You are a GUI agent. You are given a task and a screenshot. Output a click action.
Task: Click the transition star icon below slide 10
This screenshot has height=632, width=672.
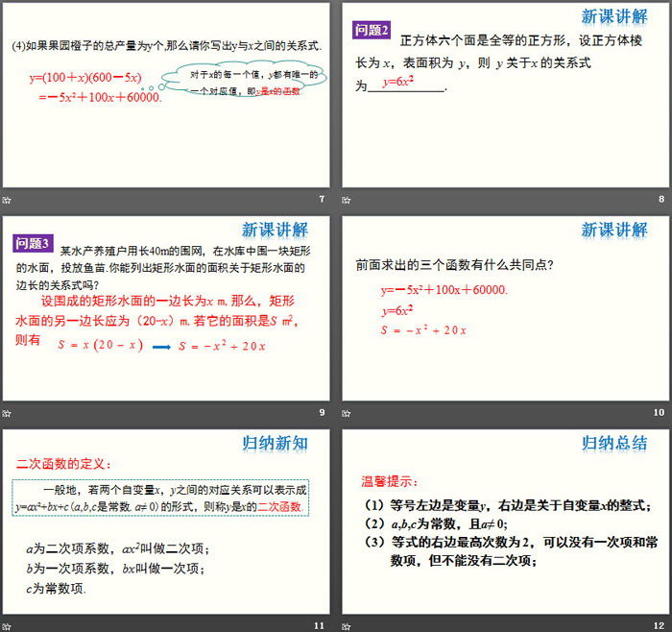tap(348, 413)
